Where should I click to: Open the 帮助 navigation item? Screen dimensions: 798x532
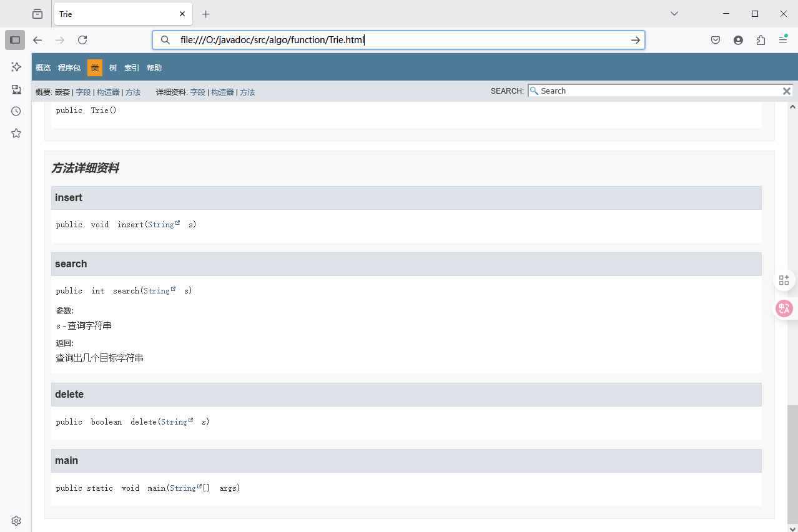pos(154,67)
